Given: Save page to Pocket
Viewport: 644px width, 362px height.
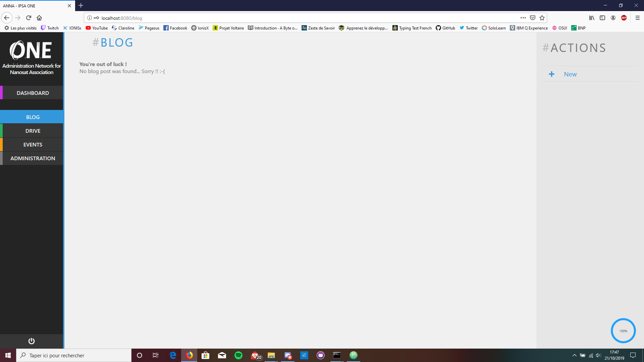Looking at the screenshot, I should 533,18.
